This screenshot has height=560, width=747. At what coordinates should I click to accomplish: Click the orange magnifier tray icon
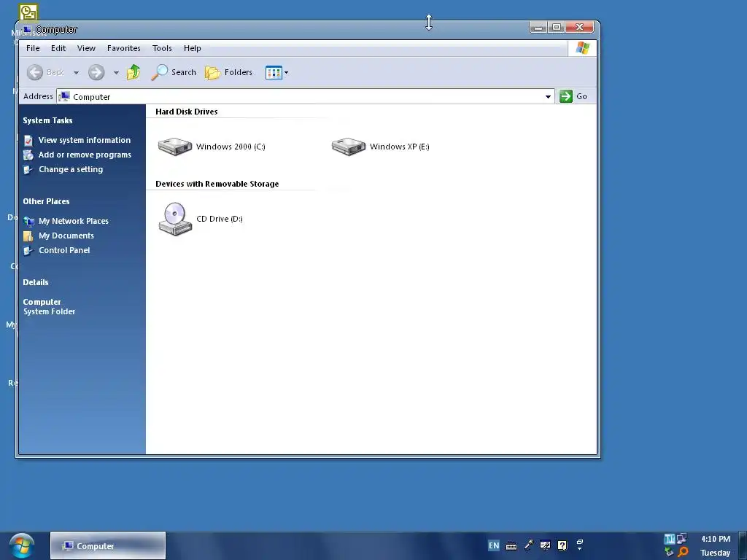[683, 553]
